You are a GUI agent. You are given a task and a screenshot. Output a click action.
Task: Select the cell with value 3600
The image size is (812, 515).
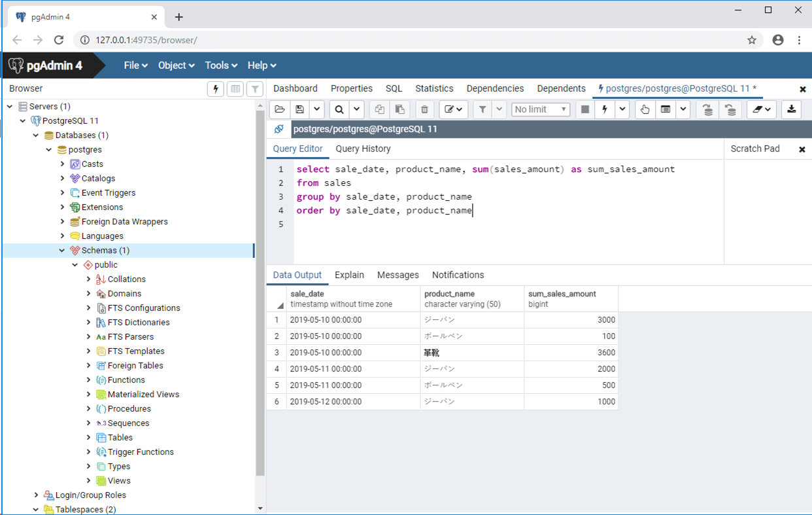(x=571, y=353)
